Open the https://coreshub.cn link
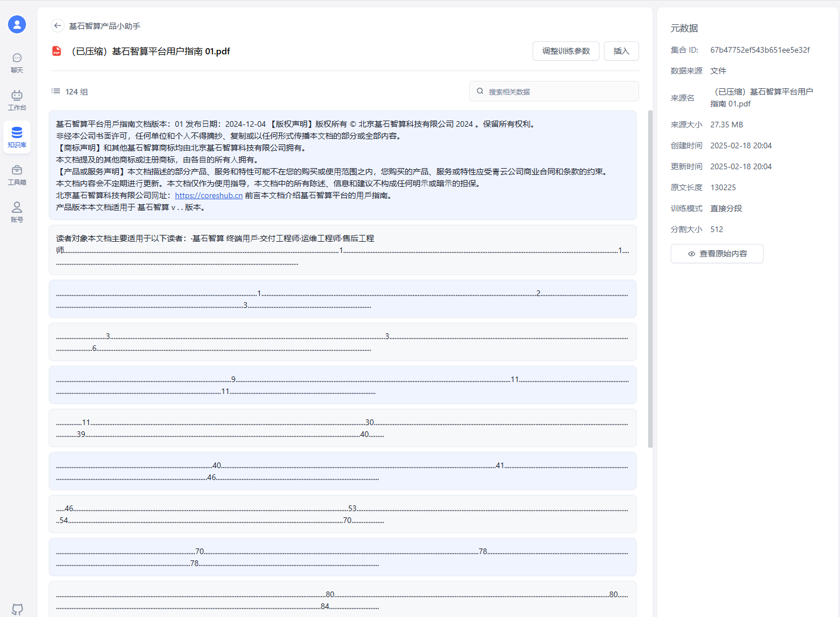The image size is (840, 617). tap(209, 195)
